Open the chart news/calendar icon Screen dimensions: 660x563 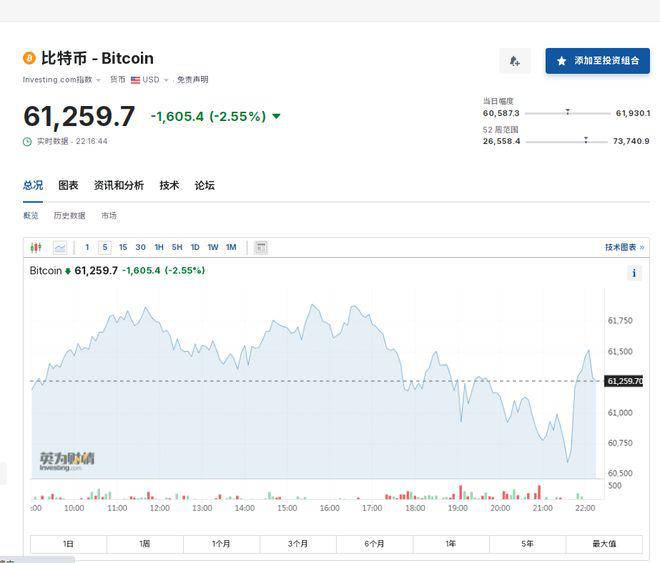(x=261, y=247)
